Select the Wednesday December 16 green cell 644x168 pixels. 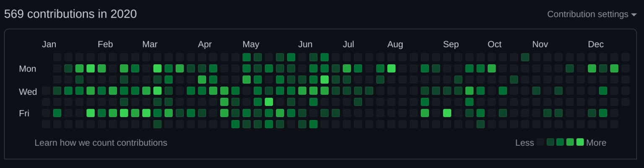pyautogui.click(x=603, y=91)
